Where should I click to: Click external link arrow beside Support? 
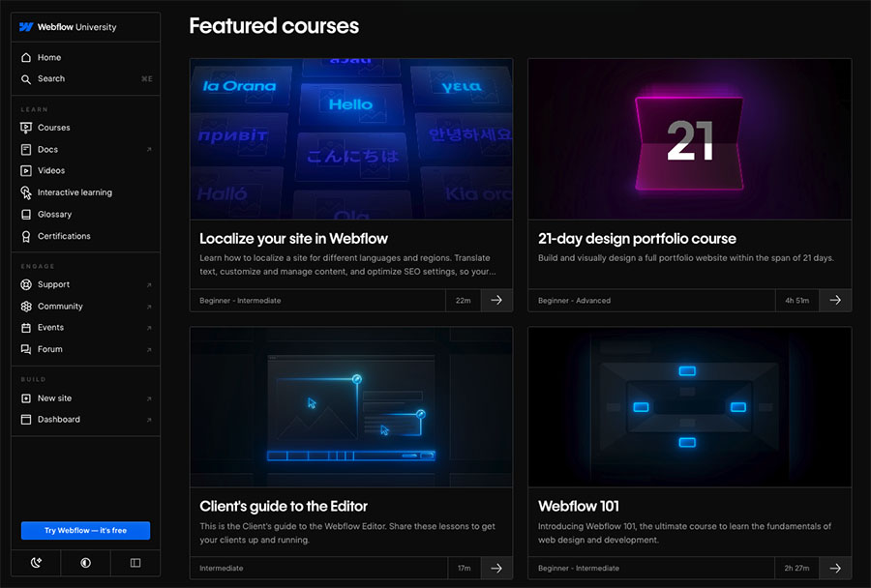[149, 285]
